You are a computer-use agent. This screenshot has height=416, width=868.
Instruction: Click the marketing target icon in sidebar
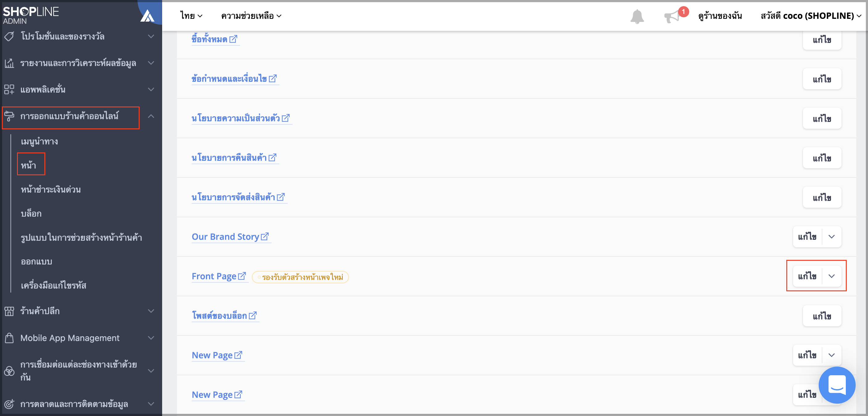pos(9,404)
